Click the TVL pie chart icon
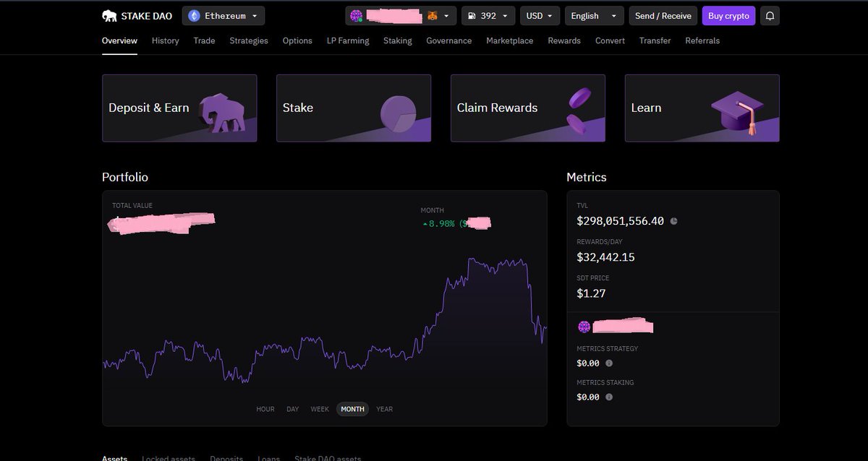 pyautogui.click(x=674, y=221)
